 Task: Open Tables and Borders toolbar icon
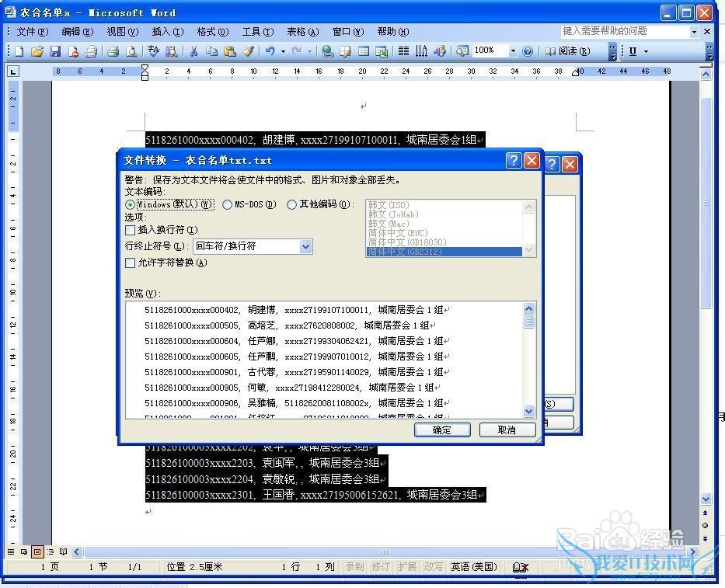345,50
